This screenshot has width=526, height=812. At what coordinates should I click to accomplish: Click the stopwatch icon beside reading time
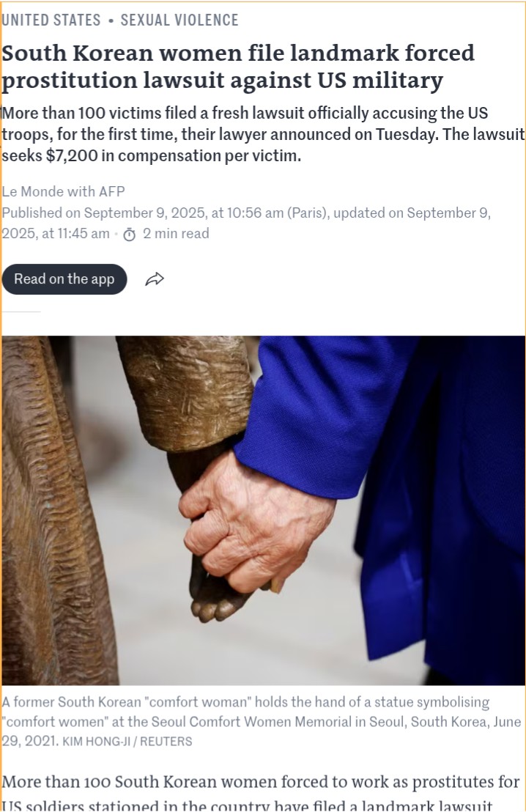pos(130,235)
